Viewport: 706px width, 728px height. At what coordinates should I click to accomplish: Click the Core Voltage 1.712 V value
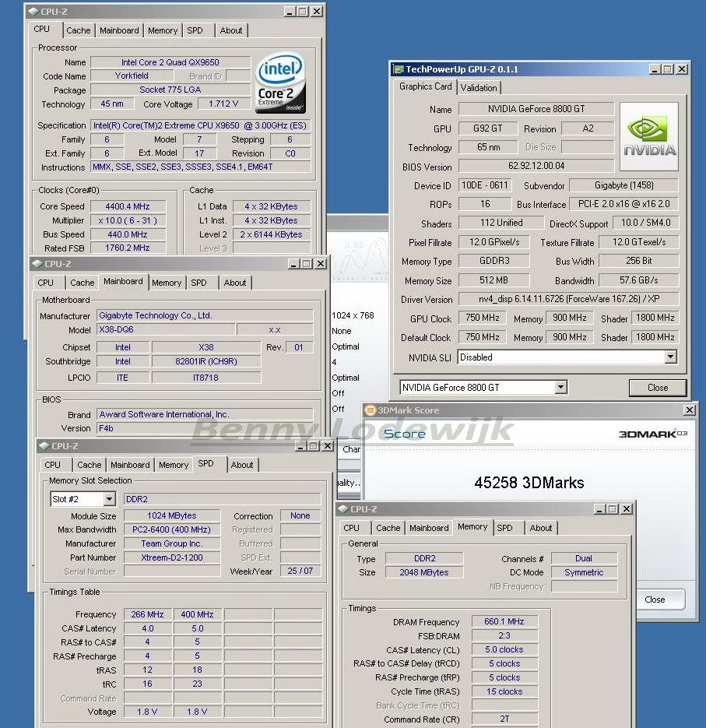tap(223, 104)
